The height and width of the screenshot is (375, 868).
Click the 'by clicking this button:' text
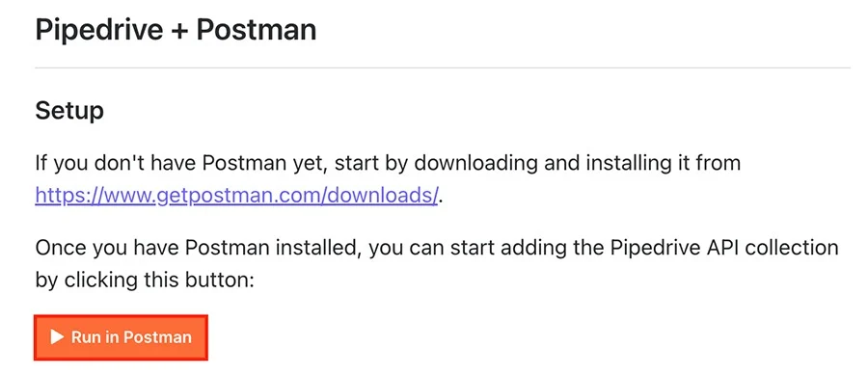tap(145, 280)
